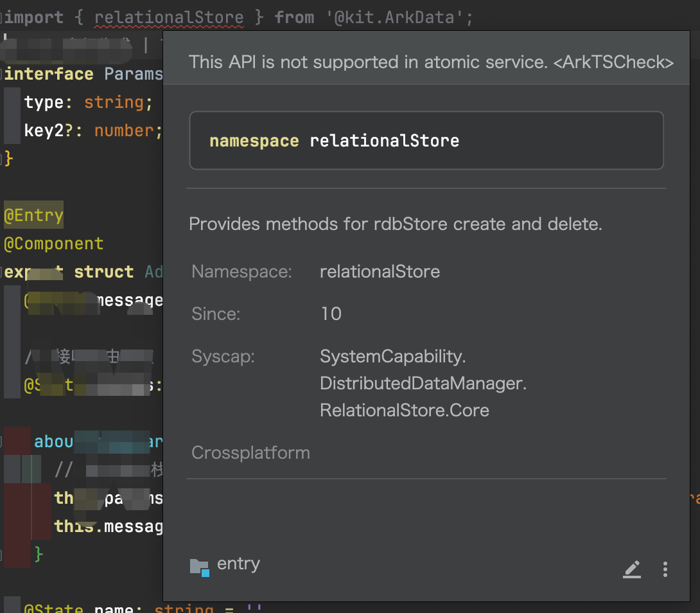The image size is (700, 613).
Task: Click the "entry" module name in the popup footer
Action: click(x=238, y=564)
